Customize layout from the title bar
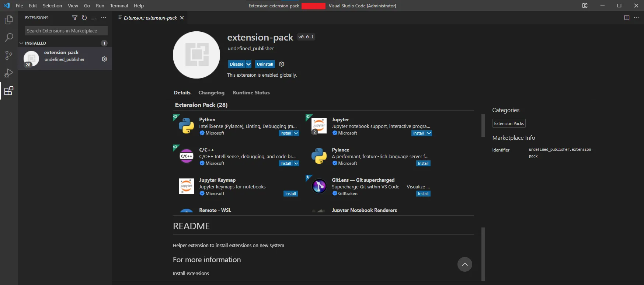This screenshot has height=285, width=644. [x=585, y=6]
